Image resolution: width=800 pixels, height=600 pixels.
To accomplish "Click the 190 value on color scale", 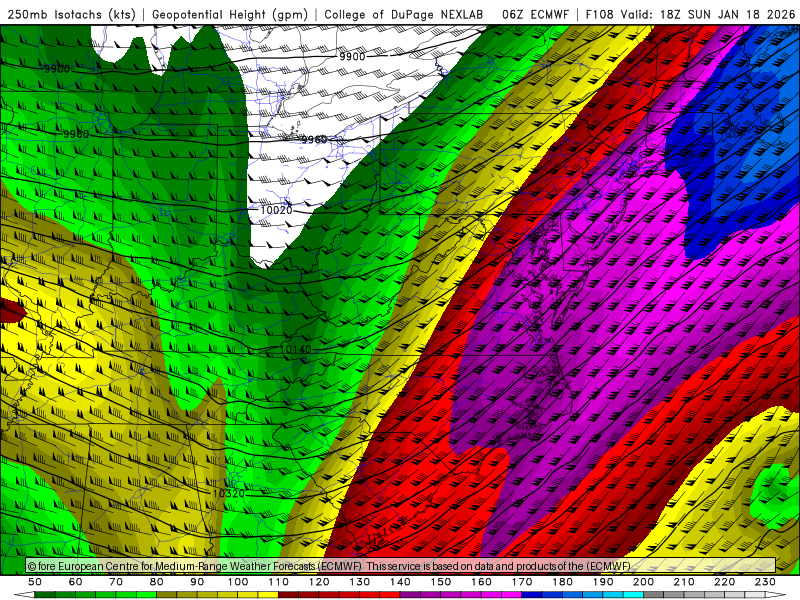I will [x=603, y=582].
